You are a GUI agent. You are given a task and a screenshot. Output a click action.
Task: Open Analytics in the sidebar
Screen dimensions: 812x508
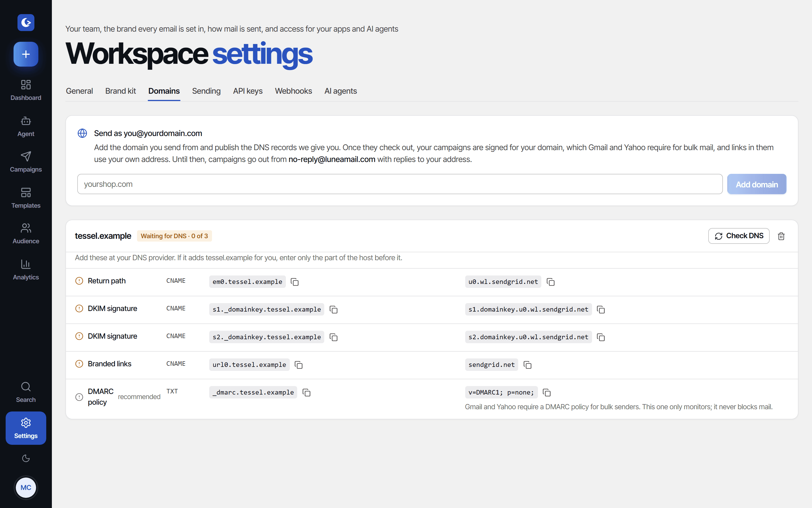26,270
